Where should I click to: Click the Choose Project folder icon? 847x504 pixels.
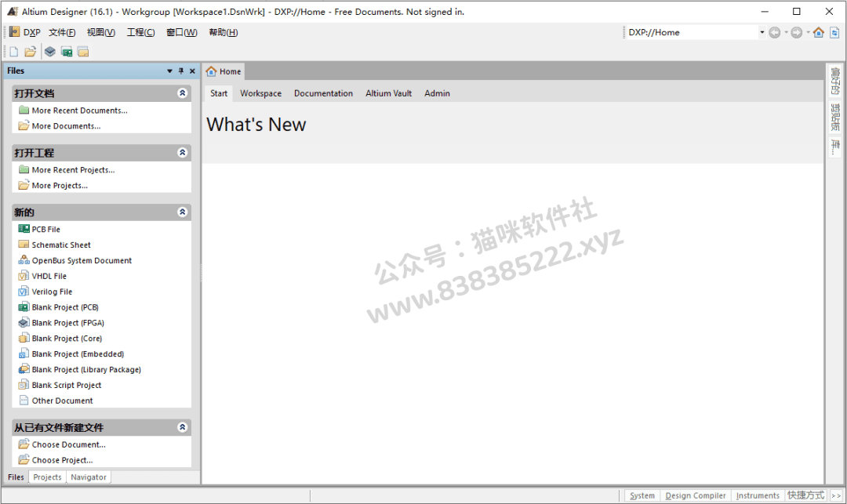pyautogui.click(x=24, y=460)
